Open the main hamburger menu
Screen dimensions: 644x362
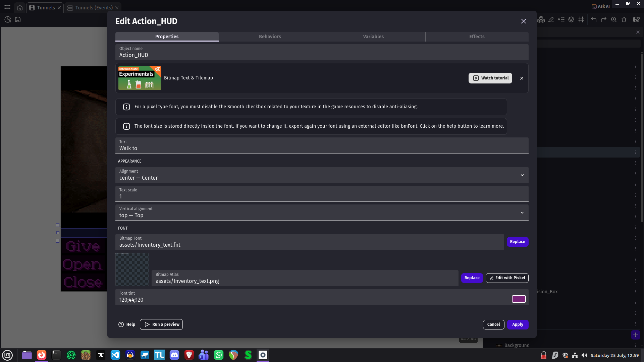pyautogui.click(x=7, y=7)
